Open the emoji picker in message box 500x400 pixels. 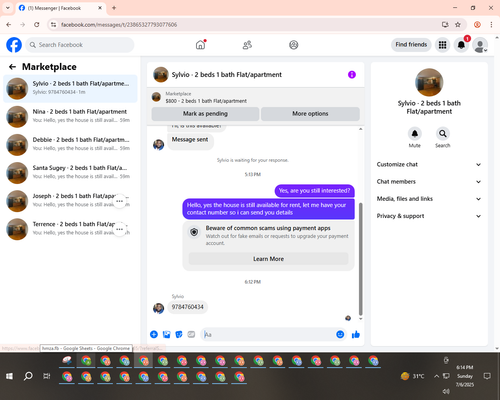tap(340, 334)
